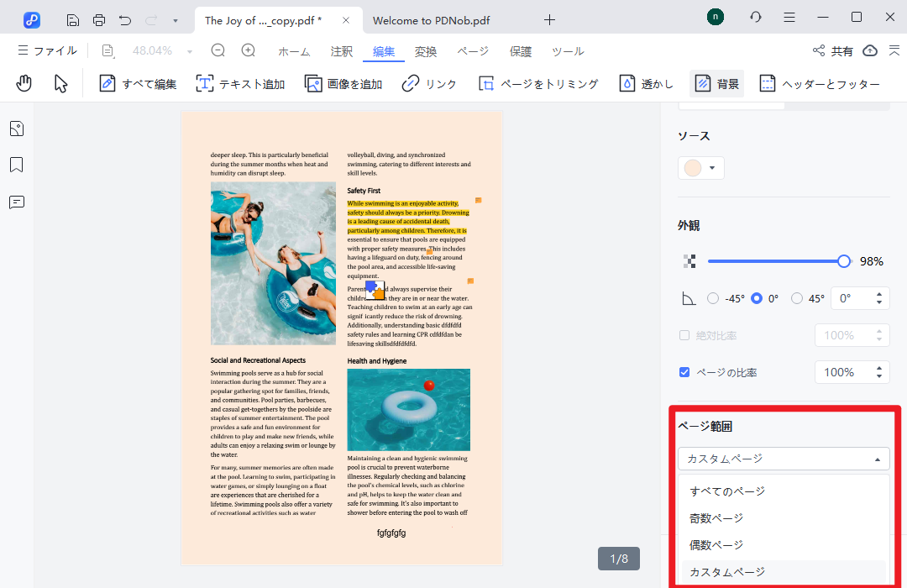This screenshot has width=907, height=588.
Task: Choose すべてのページ from the page range list
Action: click(727, 491)
